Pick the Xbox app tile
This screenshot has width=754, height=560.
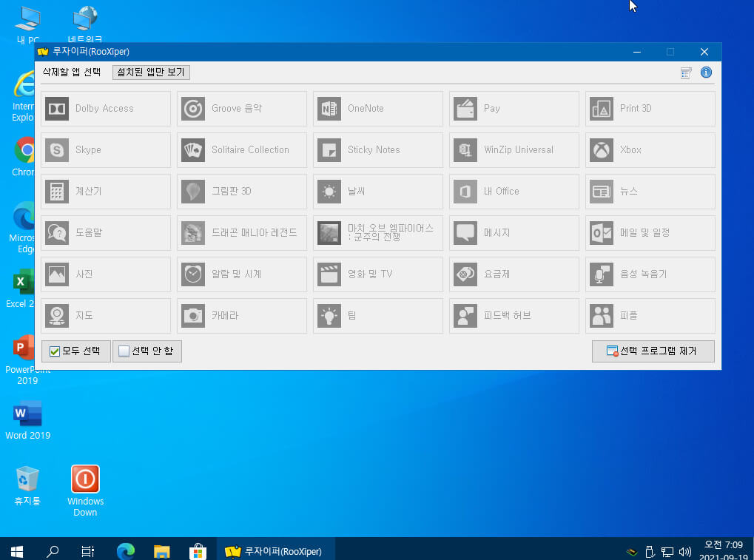(x=650, y=150)
